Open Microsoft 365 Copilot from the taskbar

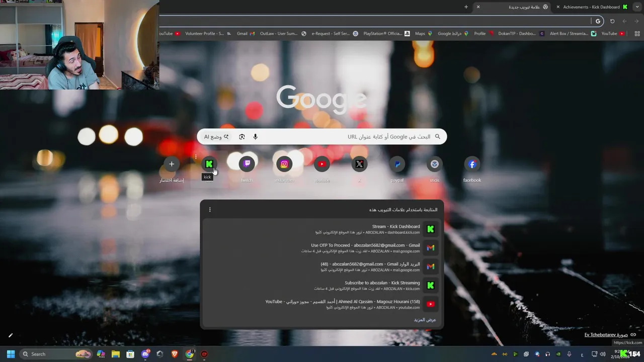point(101,354)
